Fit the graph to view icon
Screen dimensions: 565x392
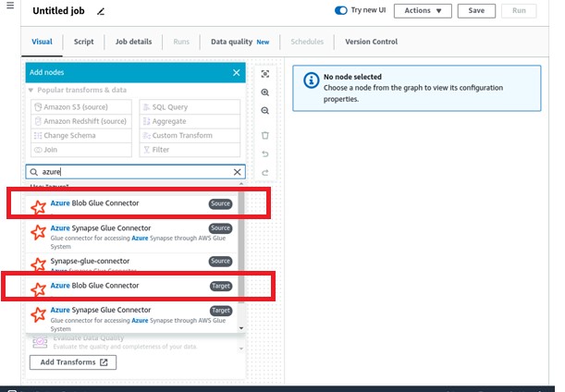tap(264, 74)
